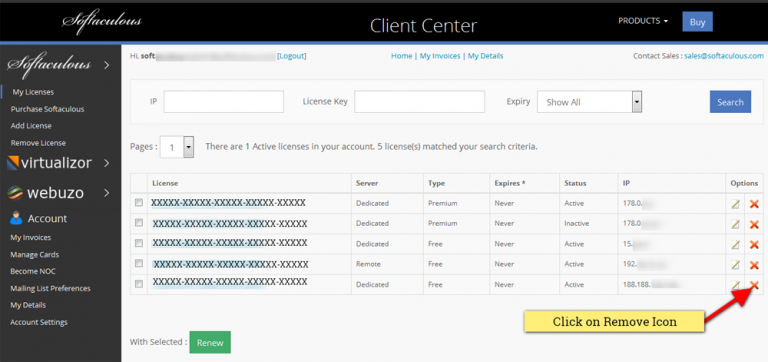
Task: Open My Details in sidebar
Action: click(x=28, y=305)
